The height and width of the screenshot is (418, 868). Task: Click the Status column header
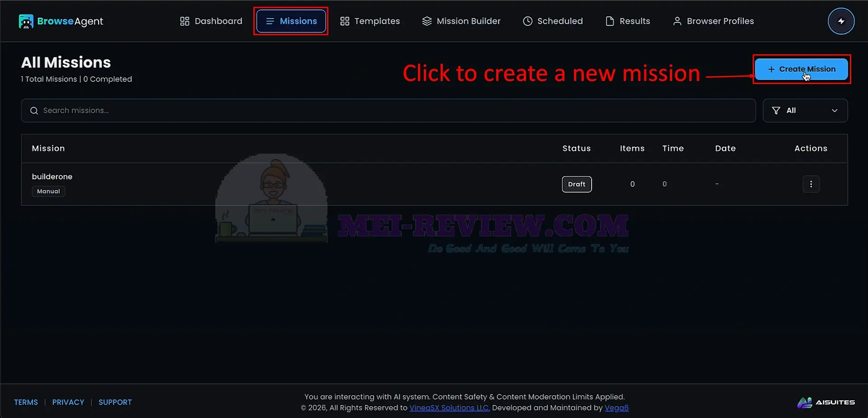click(x=577, y=148)
